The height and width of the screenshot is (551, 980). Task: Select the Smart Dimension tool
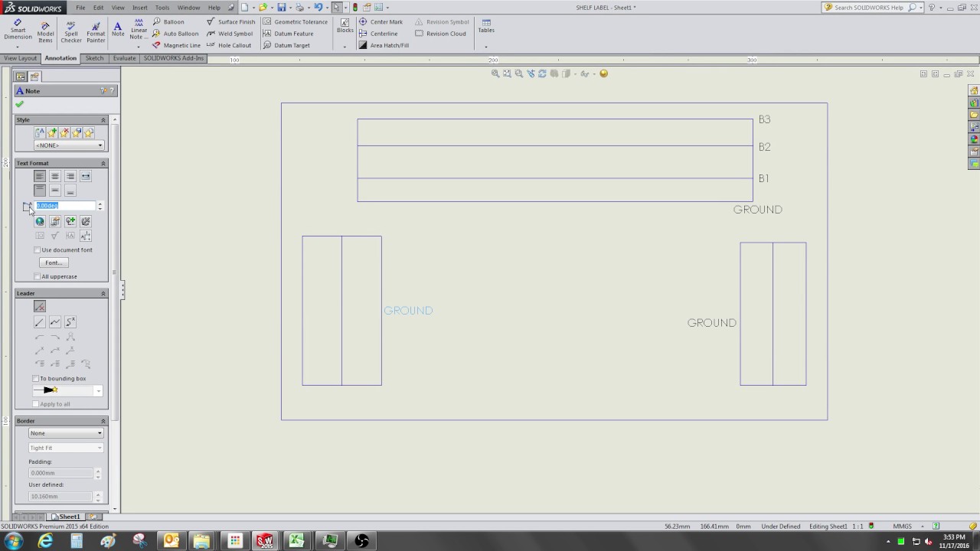coord(18,31)
